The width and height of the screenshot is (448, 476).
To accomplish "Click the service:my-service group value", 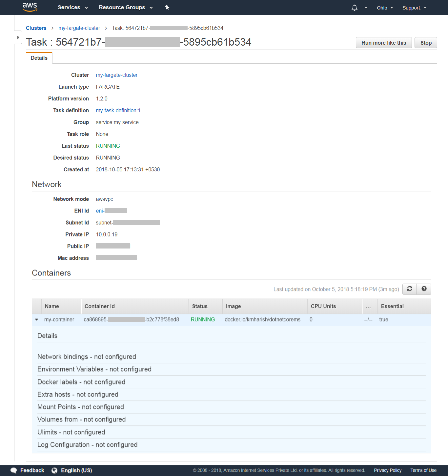I will pos(117,122).
